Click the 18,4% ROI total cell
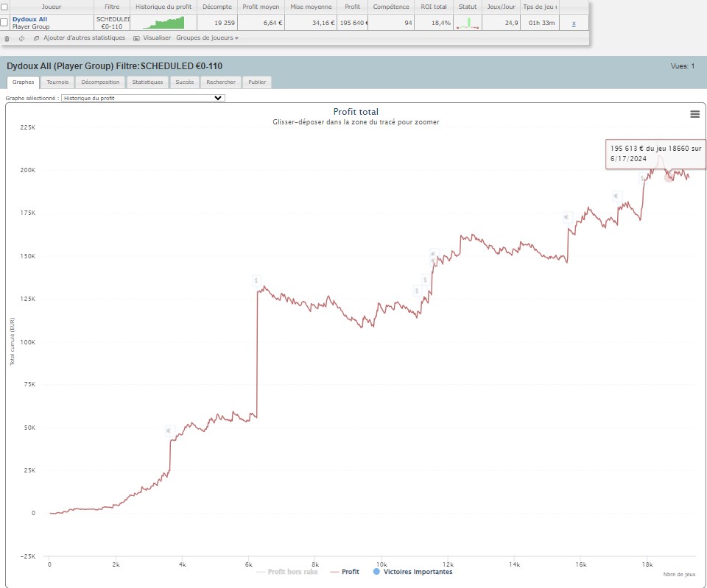Screen dimensions: 707x588 433,23
